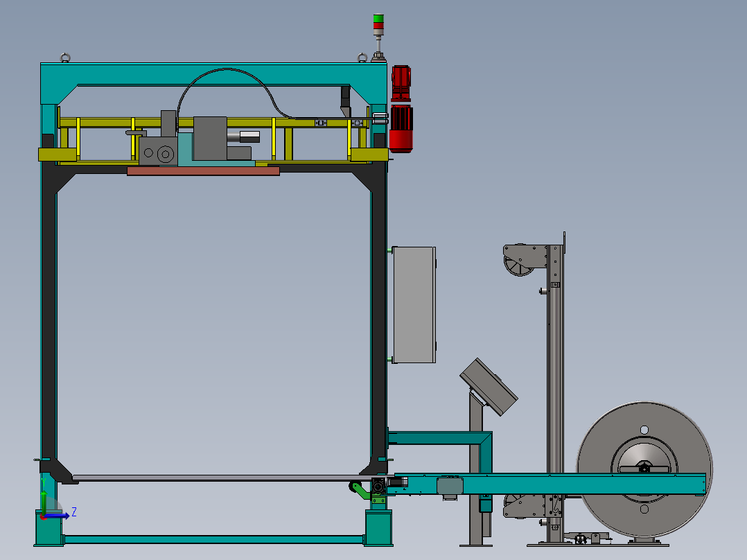Select the green lever arm with black roller

[x=360, y=491]
